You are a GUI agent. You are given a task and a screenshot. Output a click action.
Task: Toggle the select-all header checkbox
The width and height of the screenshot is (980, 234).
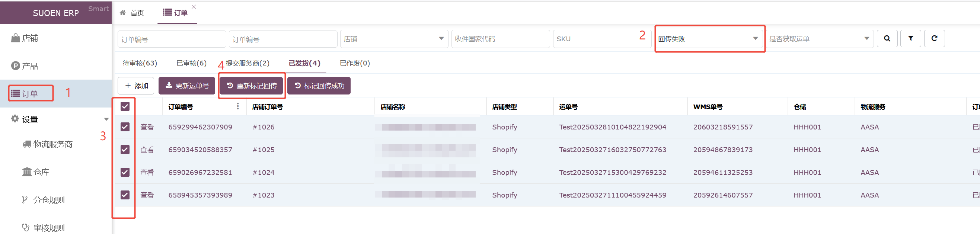[x=125, y=106]
